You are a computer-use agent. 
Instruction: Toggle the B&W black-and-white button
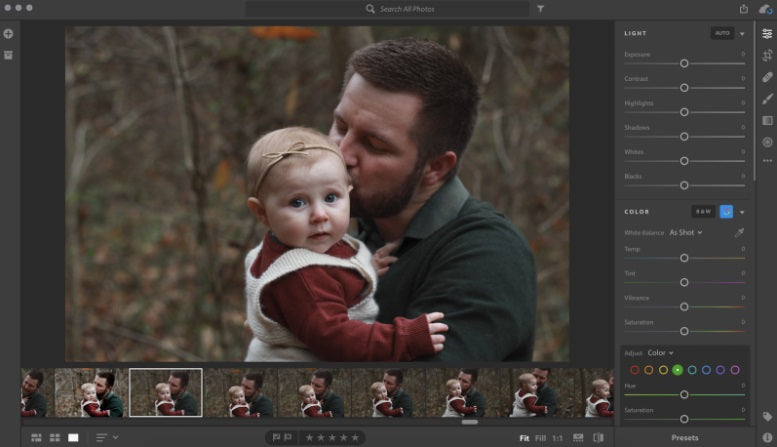[x=703, y=212]
